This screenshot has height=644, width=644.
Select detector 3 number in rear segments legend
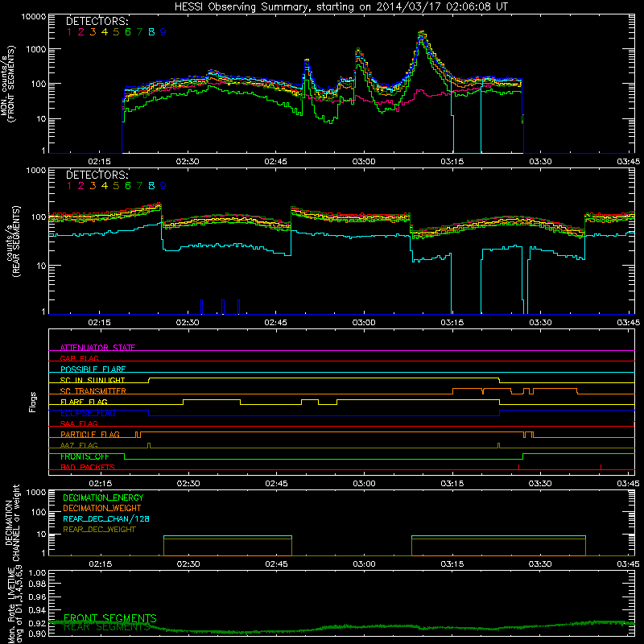pos(93,186)
